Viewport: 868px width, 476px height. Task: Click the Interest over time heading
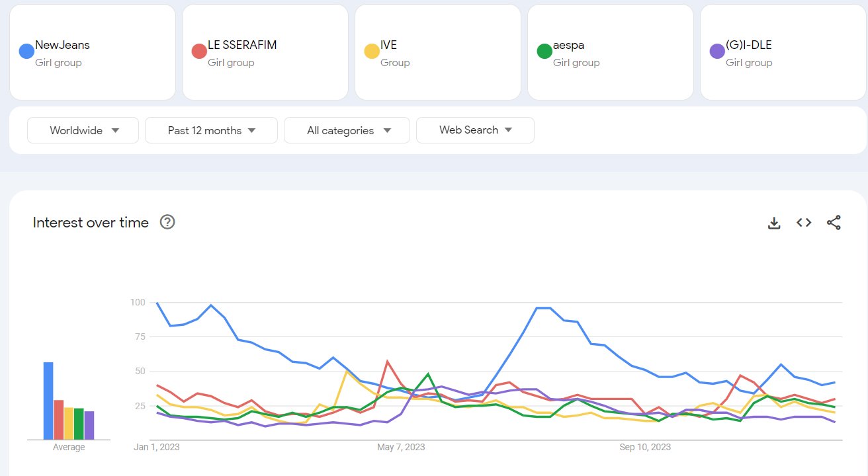(91, 223)
